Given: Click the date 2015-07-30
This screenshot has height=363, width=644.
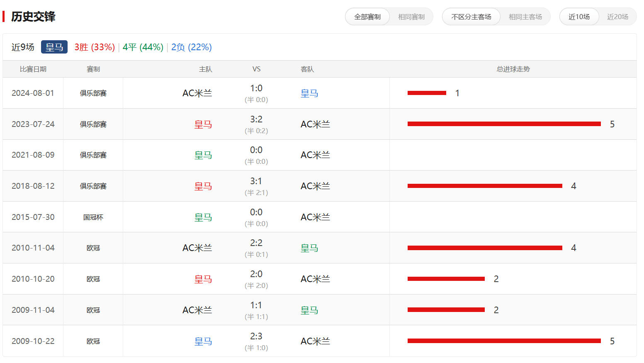Looking at the screenshot, I should [33, 217].
